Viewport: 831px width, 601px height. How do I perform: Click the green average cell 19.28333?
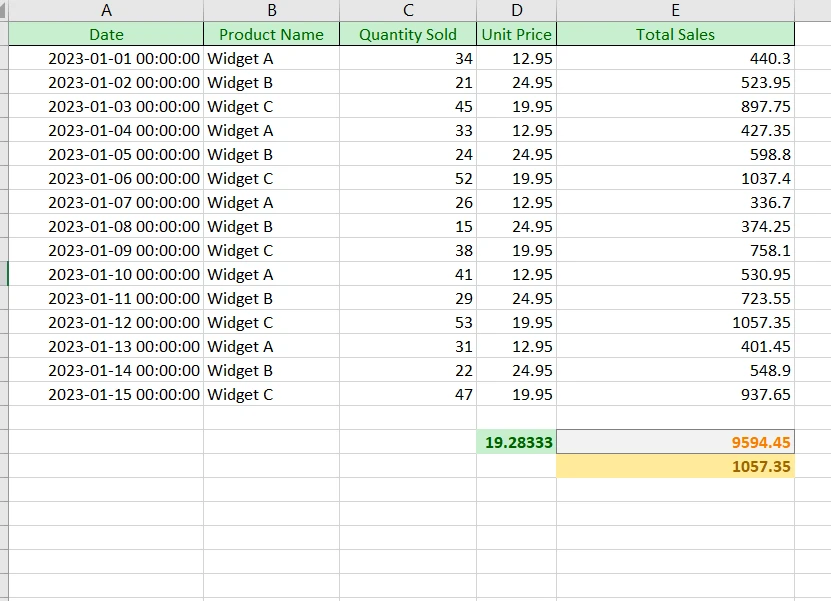516,442
